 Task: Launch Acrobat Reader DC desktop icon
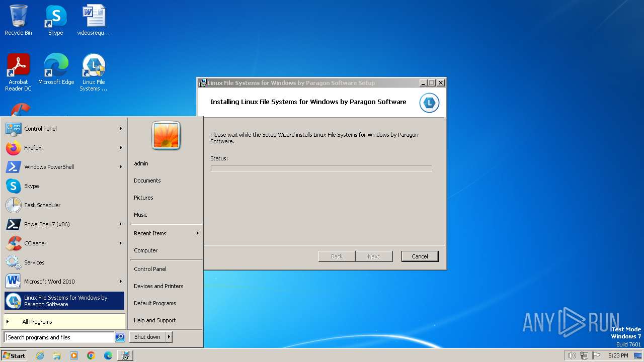pos(18,72)
